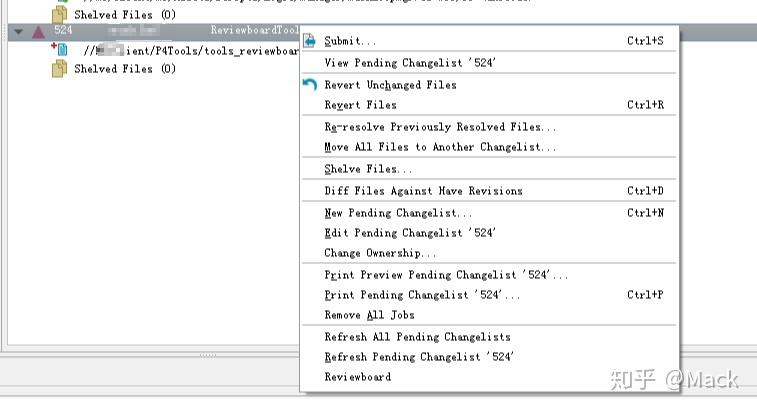
Task: Click Shelve Files menu entry
Action: [x=368, y=169]
